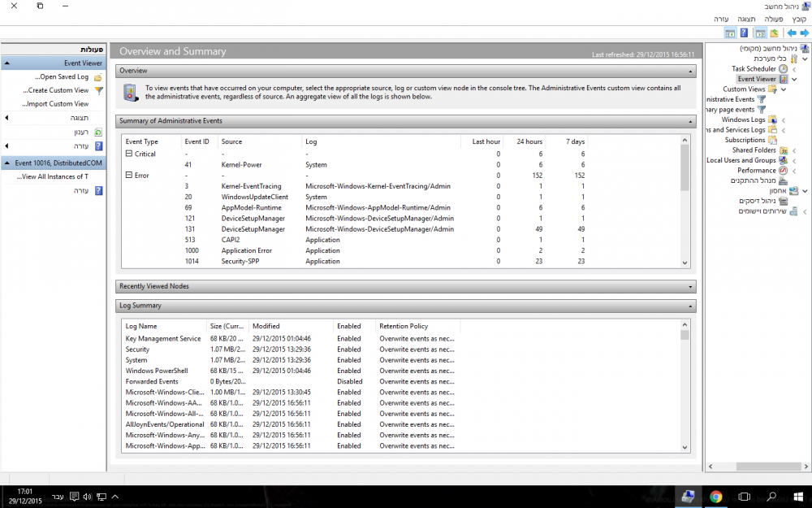Select the Forwarded Events log row

coord(291,381)
